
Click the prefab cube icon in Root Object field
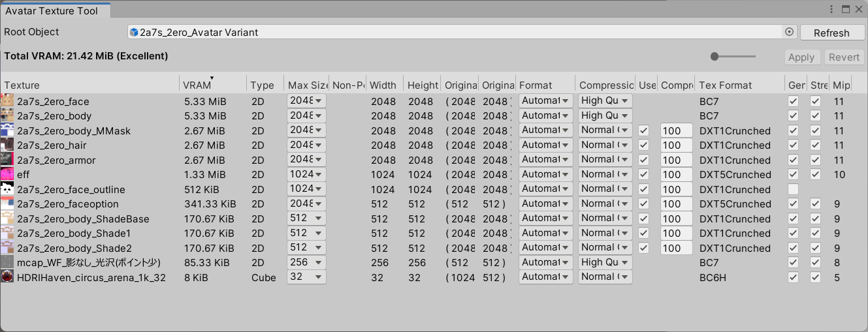click(x=134, y=33)
